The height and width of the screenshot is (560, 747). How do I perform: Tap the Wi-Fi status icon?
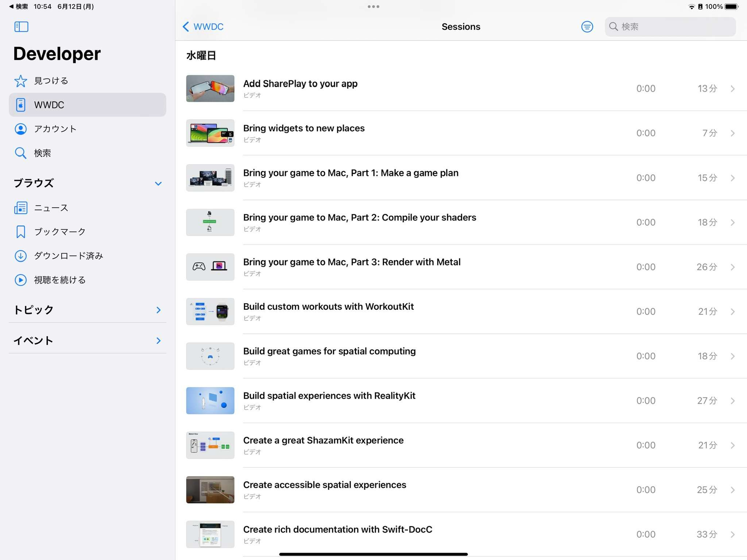pyautogui.click(x=691, y=7)
